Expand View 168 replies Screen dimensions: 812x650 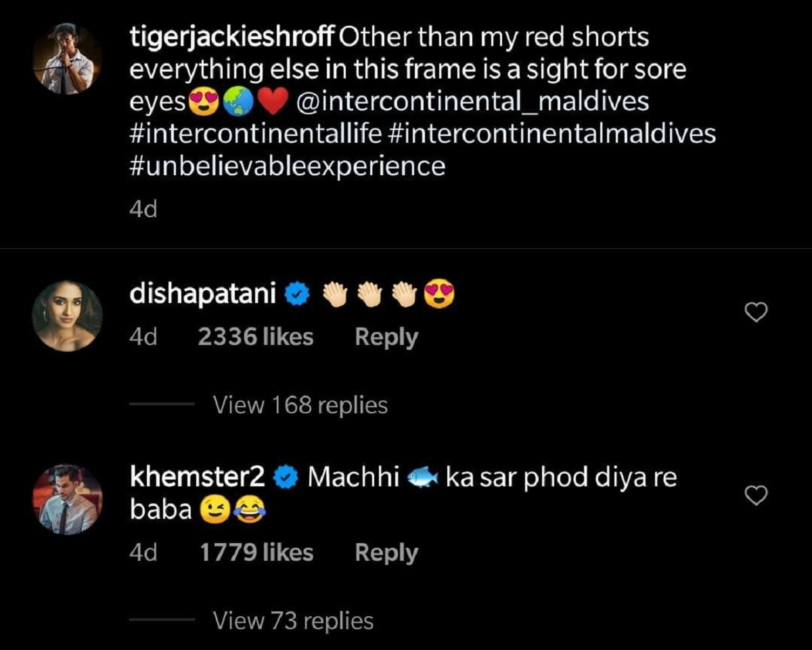(300, 405)
